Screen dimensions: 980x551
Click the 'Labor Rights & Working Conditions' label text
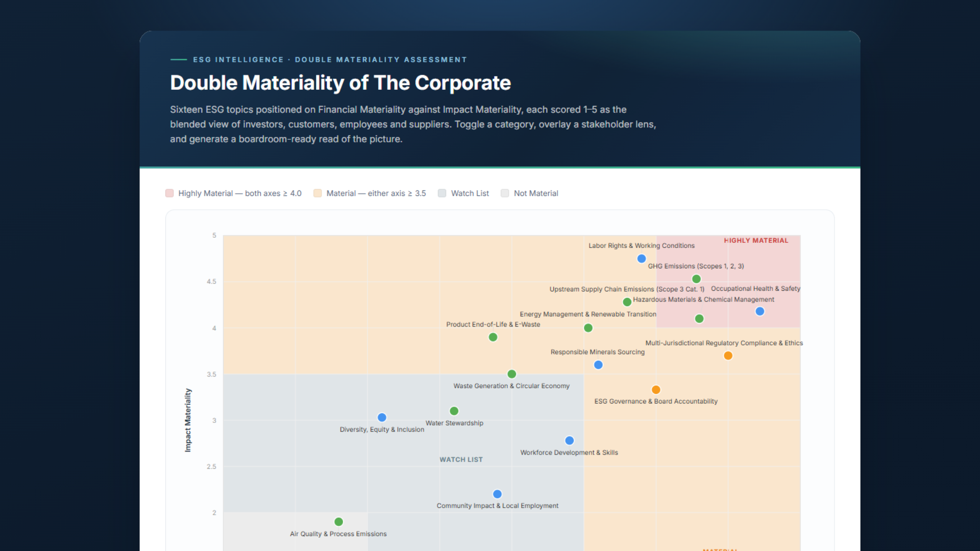(x=642, y=246)
